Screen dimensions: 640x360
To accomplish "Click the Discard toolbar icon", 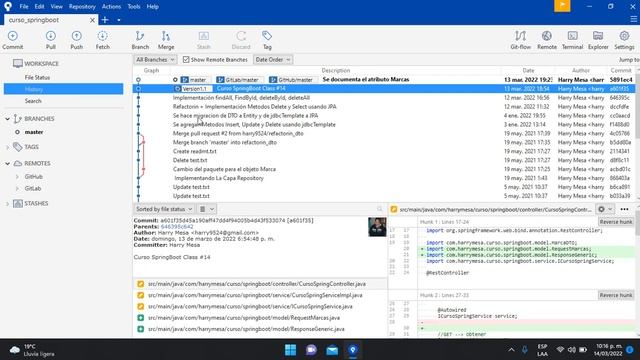I will (x=241, y=40).
